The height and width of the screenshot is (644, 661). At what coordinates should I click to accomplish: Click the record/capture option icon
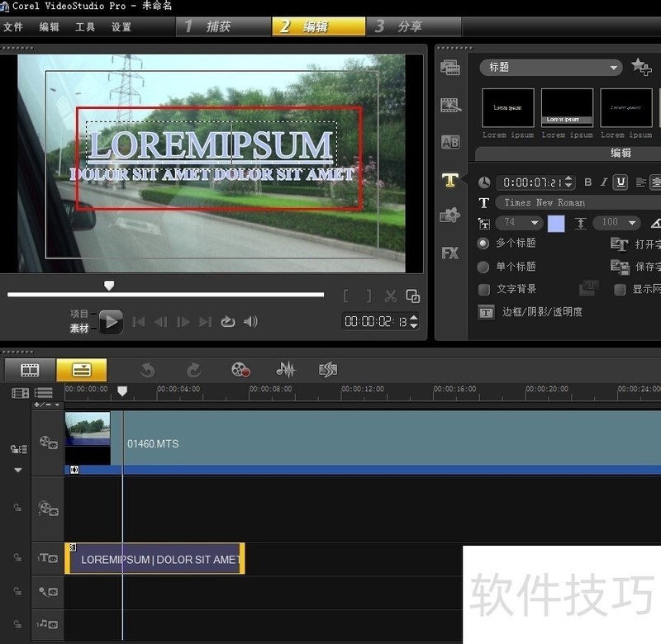pos(240,370)
